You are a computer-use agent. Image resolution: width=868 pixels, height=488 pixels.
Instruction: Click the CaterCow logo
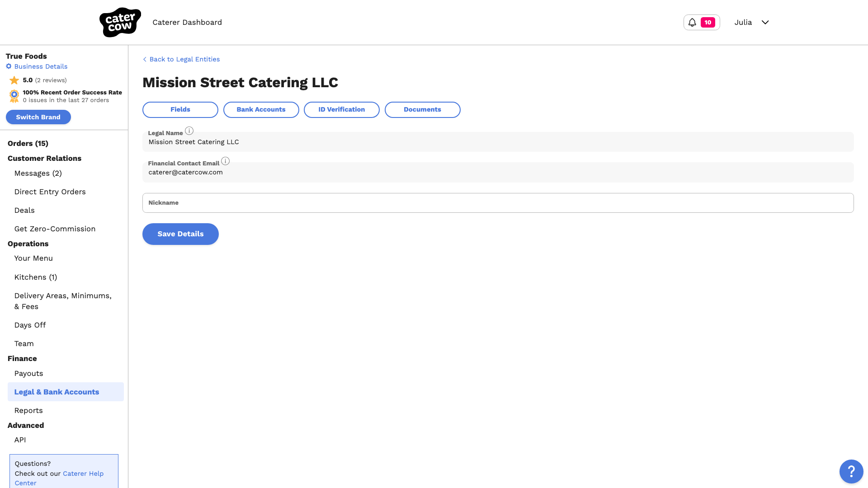[x=120, y=22]
